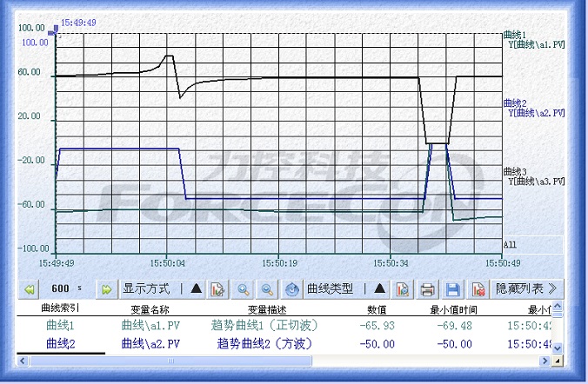The image size is (588, 384).
Task: Click the scroll backward green arrow icon
Action: tap(30, 288)
